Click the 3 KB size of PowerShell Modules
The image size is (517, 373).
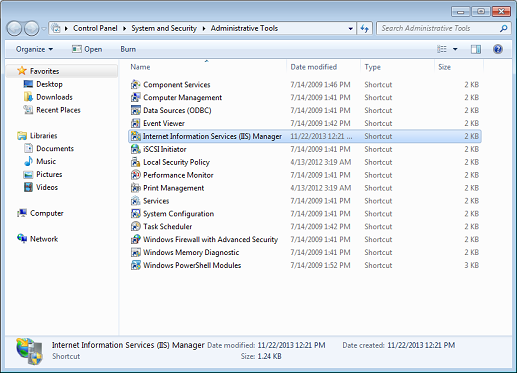pyautogui.click(x=472, y=265)
